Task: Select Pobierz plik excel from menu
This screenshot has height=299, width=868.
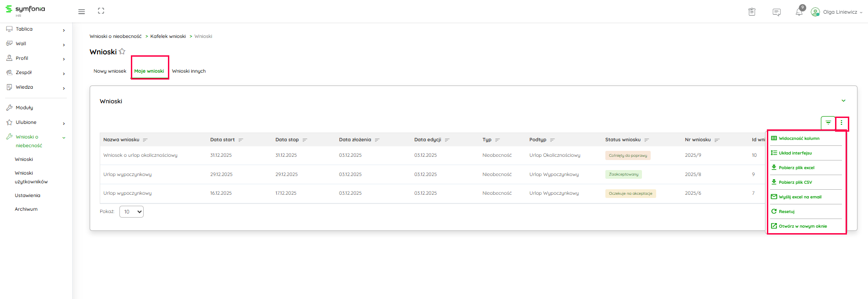Action: click(x=796, y=168)
